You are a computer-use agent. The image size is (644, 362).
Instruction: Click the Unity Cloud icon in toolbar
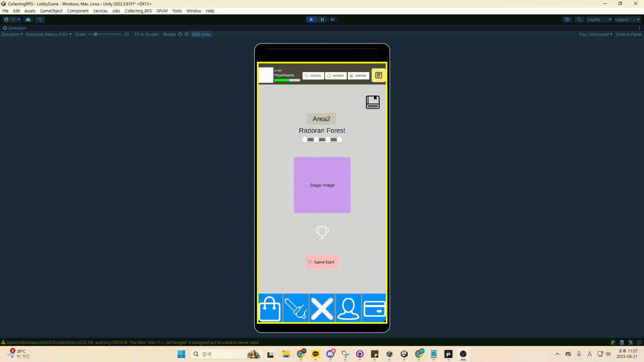[28, 19]
